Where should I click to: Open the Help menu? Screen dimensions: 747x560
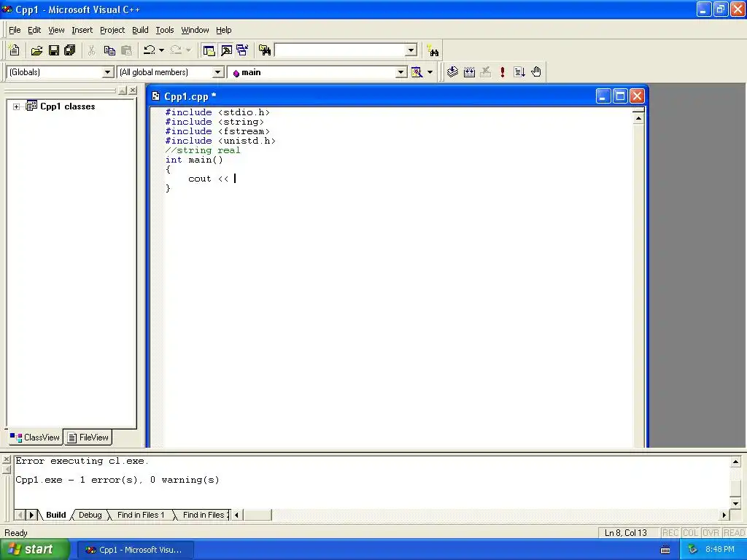(223, 30)
